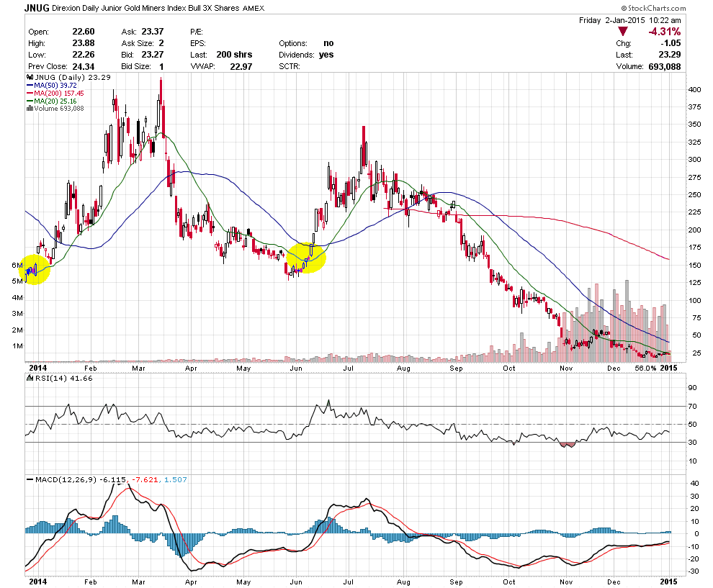Click the header Volume value 693,088
Viewport: 713px width, 588px height.
pyautogui.click(x=665, y=66)
